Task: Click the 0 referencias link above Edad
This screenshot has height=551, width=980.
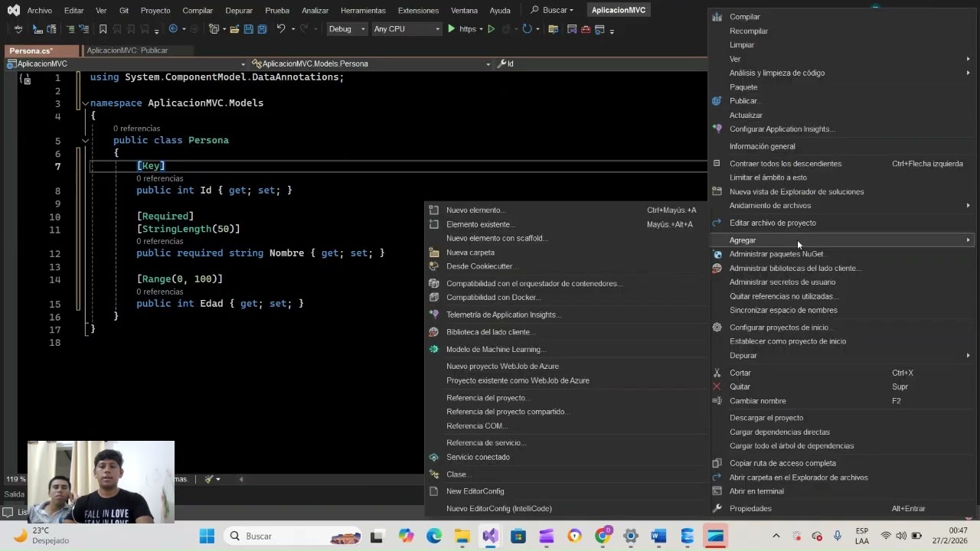Action: [160, 292]
